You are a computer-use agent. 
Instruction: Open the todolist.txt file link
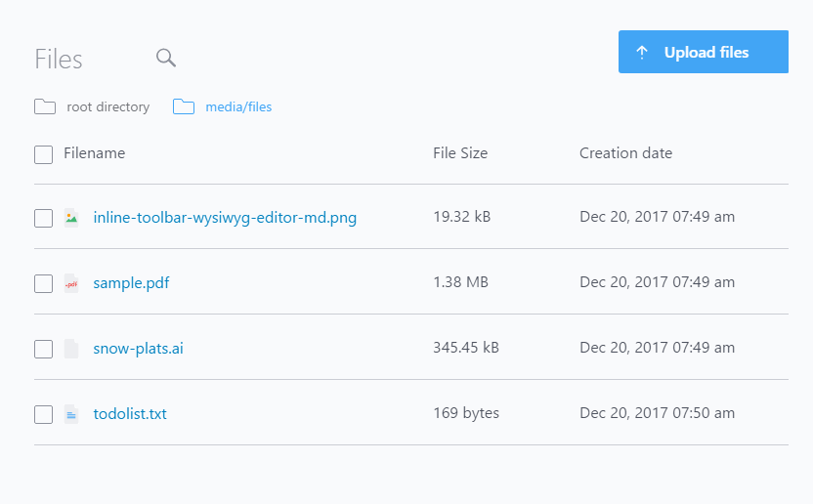click(x=130, y=414)
